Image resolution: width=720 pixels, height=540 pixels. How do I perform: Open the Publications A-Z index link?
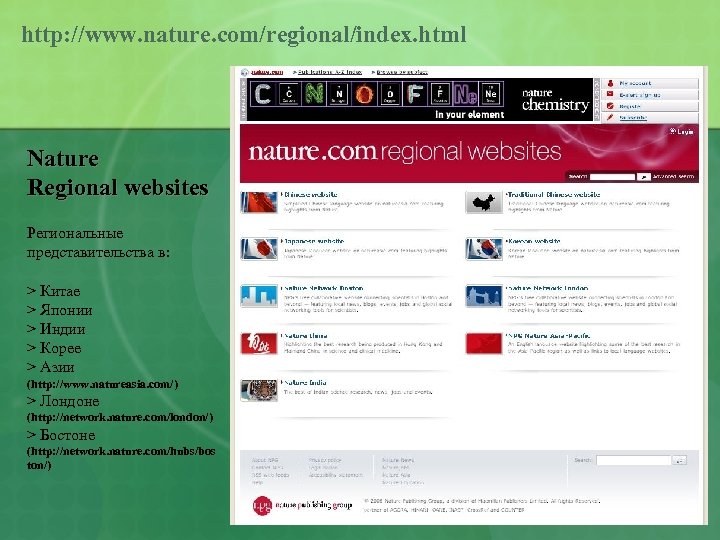(330, 72)
